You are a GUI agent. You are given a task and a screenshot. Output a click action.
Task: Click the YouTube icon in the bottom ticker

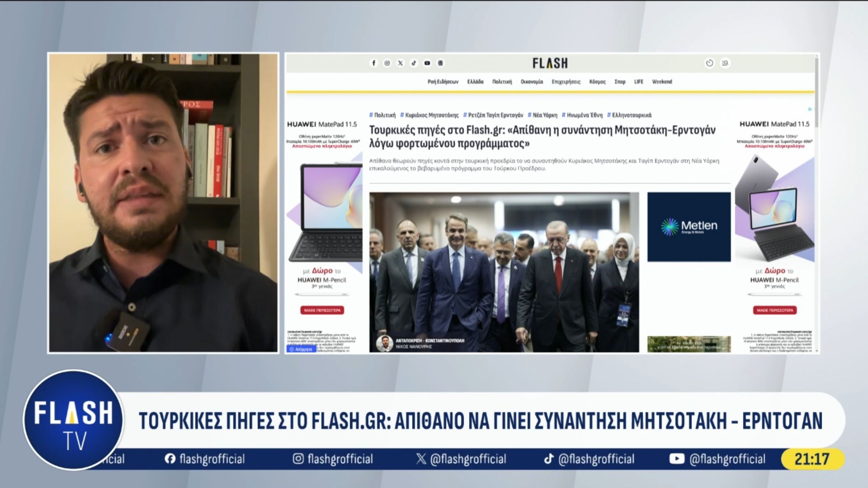pyautogui.click(x=677, y=459)
